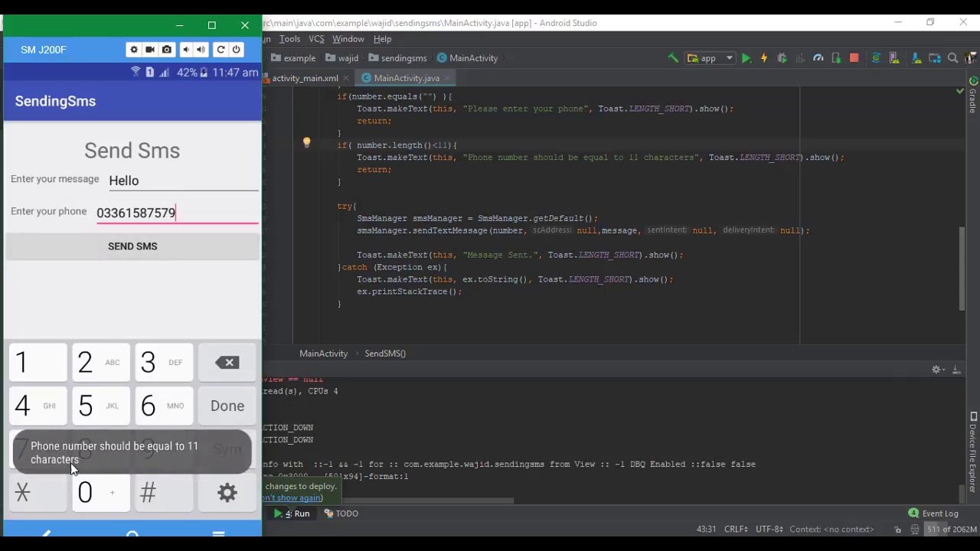Lower device volume in mirror toolbar
This screenshot has height=551, width=980.
[185, 50]
